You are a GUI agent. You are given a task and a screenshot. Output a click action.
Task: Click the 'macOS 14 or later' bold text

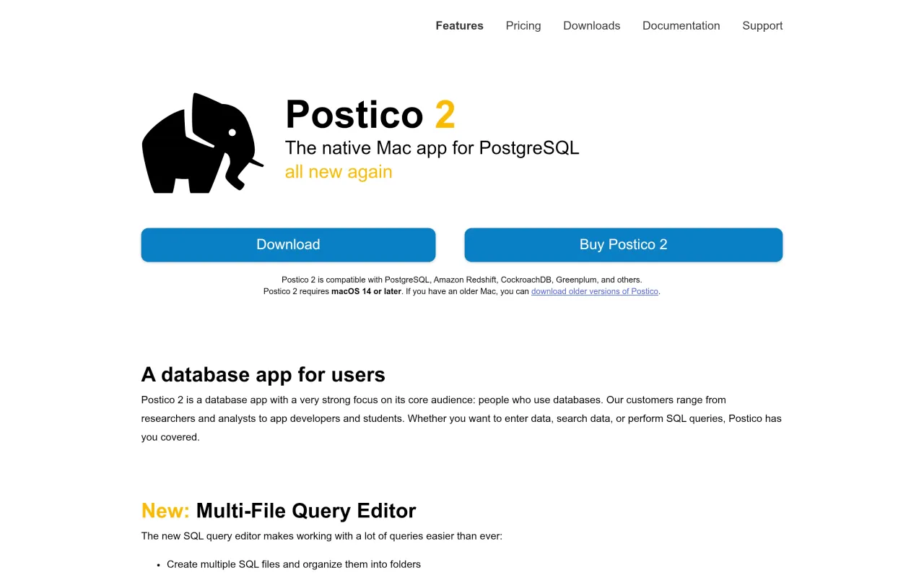coord(366,291)
